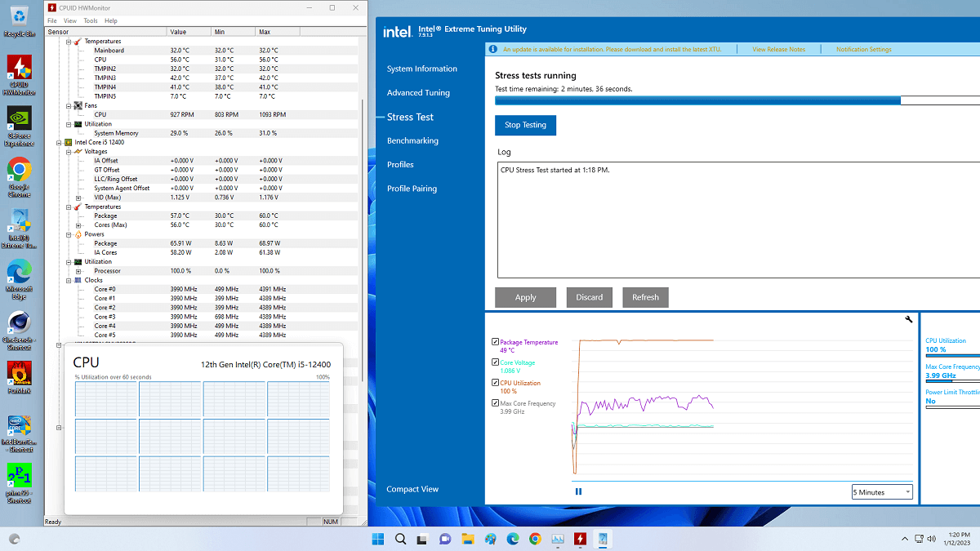Image resolution: width=980 pixels, height=551 pixels.
Task: Open File Explorer from the taskbar
Action: [468, 539]
